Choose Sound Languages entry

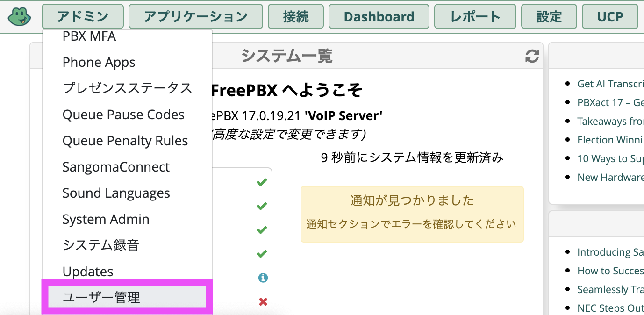pos(127,193)
